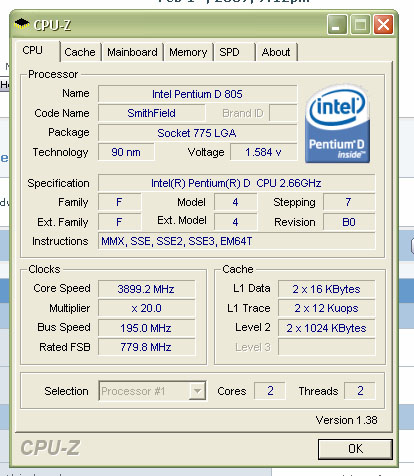Click the Revision value B0

pyautogui.click(x=349, y=222)
